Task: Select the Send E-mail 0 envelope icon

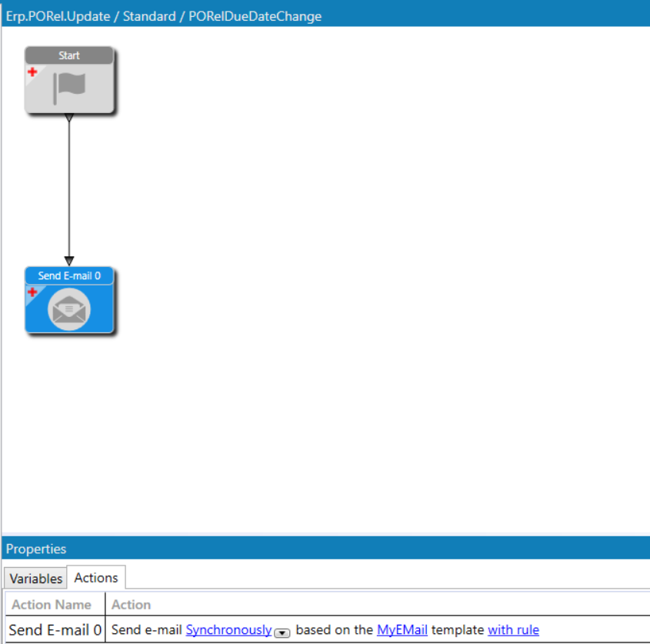Action: [69, 309]
